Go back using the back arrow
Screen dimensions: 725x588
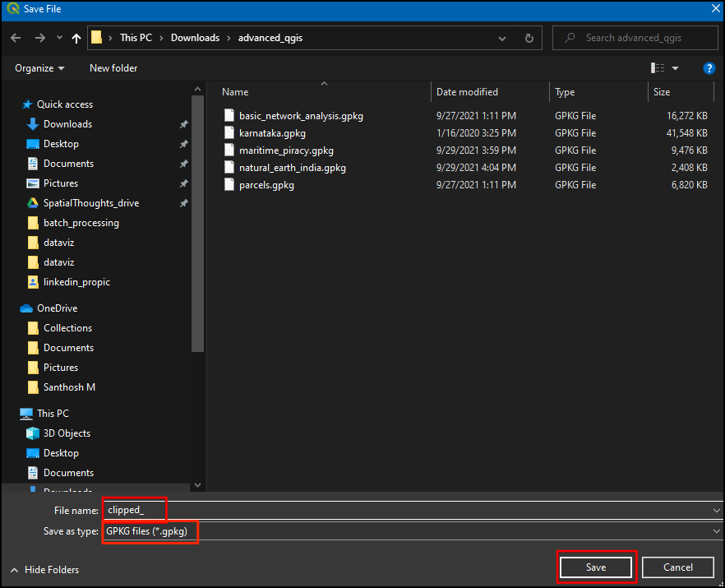[x=16, y=38]
